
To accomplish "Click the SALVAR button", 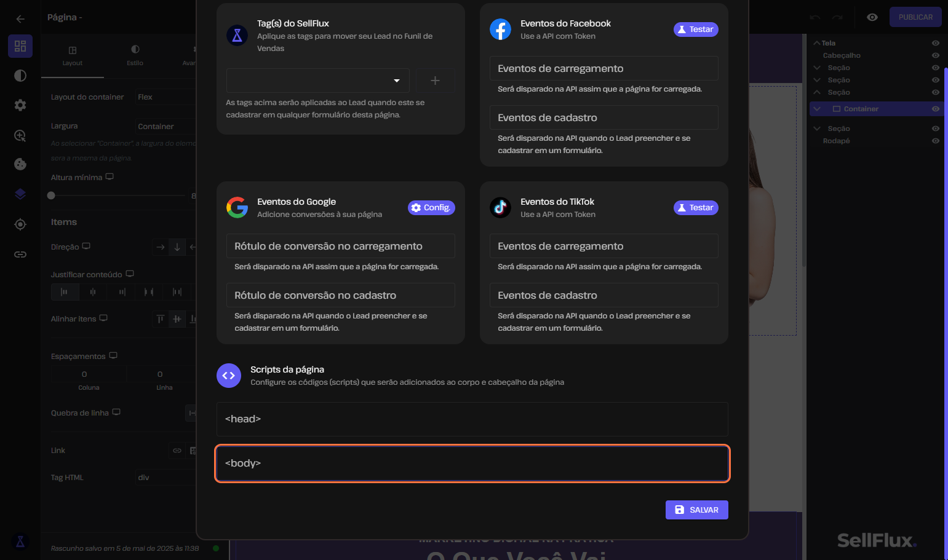I will [696, 510].
